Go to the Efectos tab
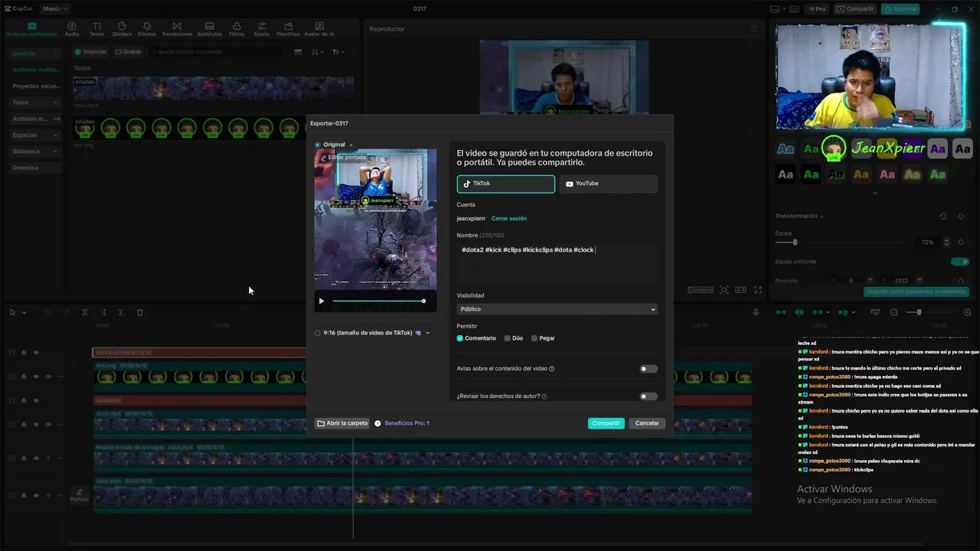This screenshot has height=551, width=980. point(147,29)
